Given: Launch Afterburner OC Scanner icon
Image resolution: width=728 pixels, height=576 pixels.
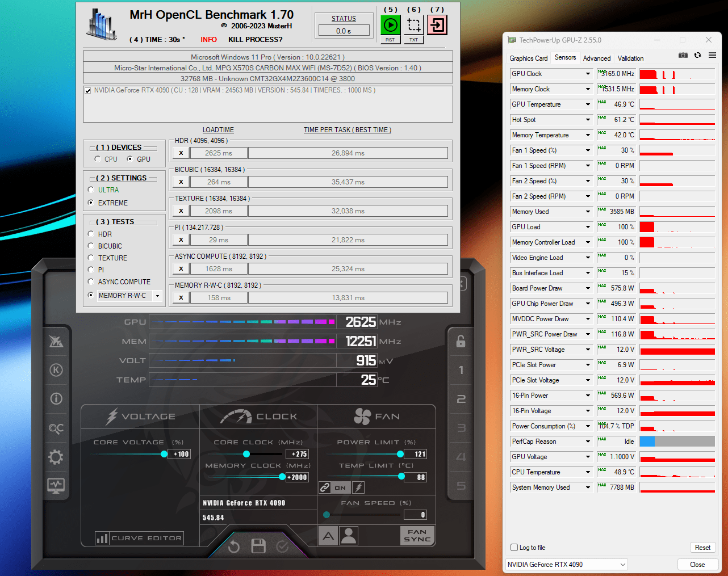Looking at the screenshot, I should click(x=56, y=428).
